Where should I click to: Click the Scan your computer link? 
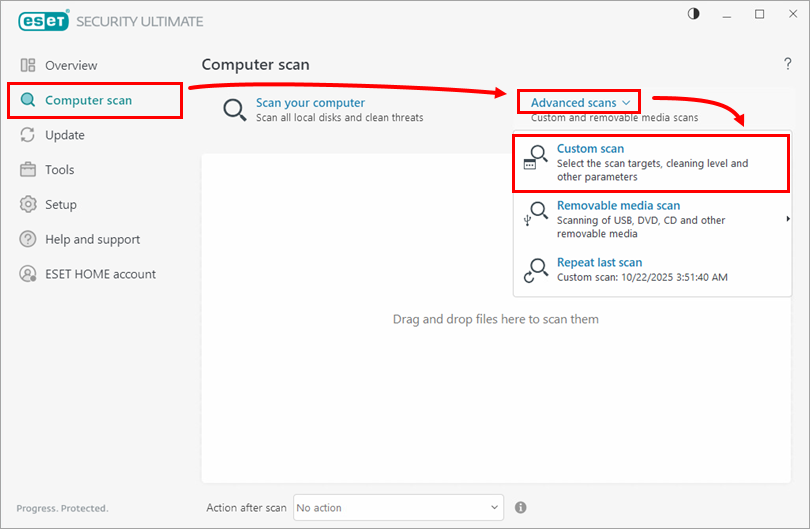tap(310, 102)
